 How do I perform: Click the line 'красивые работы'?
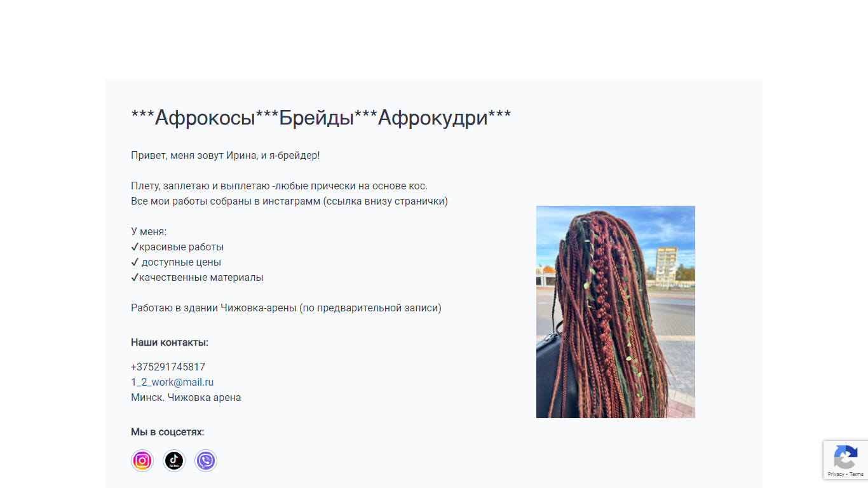tap(177, 247)
